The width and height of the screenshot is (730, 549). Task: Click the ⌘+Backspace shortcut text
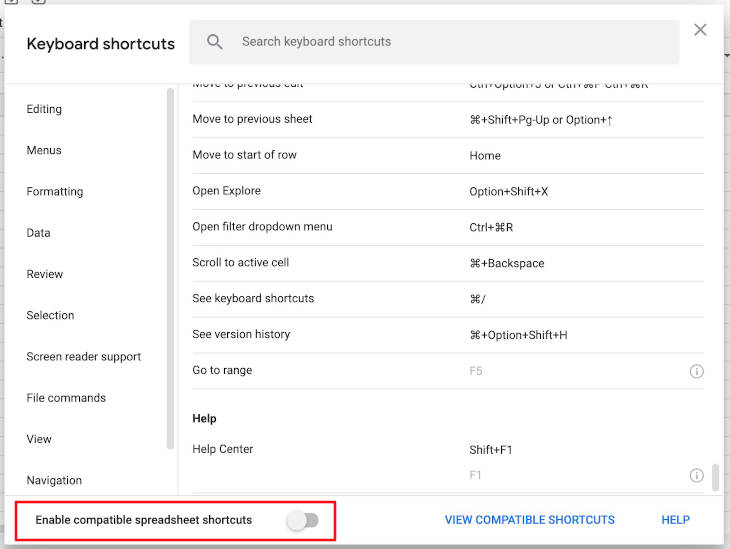tap(507, 263)
